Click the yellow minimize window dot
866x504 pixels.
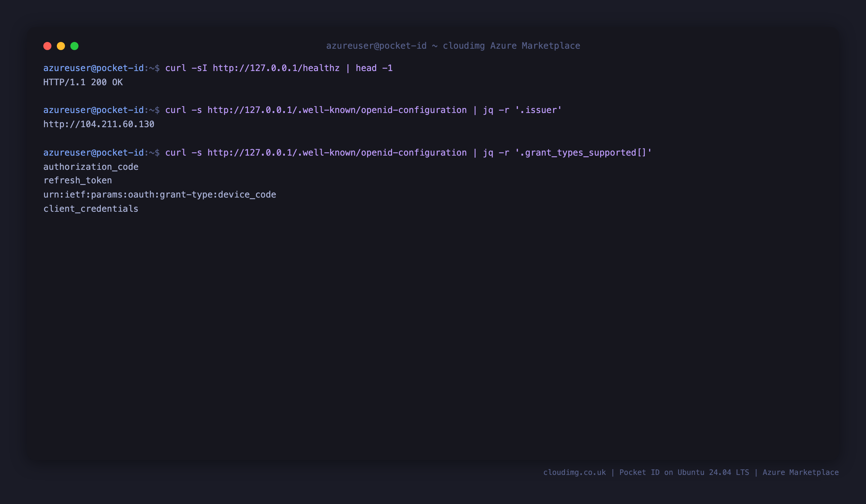pos(61,46)
